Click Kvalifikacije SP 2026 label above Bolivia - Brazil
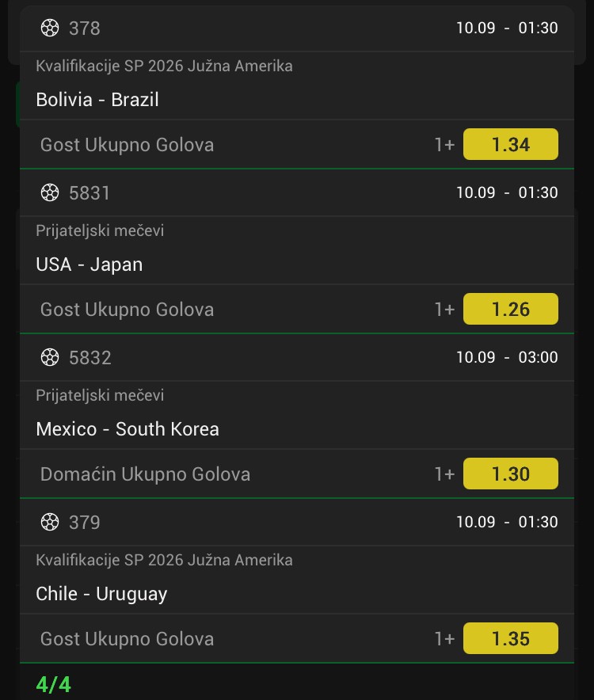Image resolution: width=594 pixels, height=700 pixels. pyautogui.click(x=164, y=66)
